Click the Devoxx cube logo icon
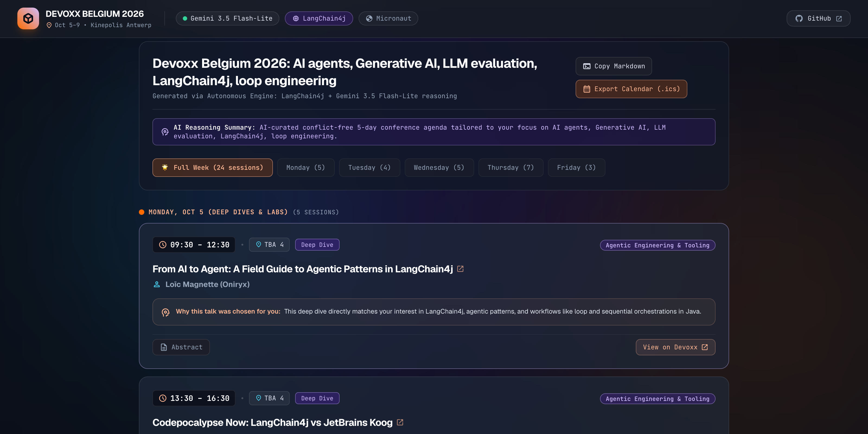The width and height of the screenshot is (868, 434). [x=28, y=18]
